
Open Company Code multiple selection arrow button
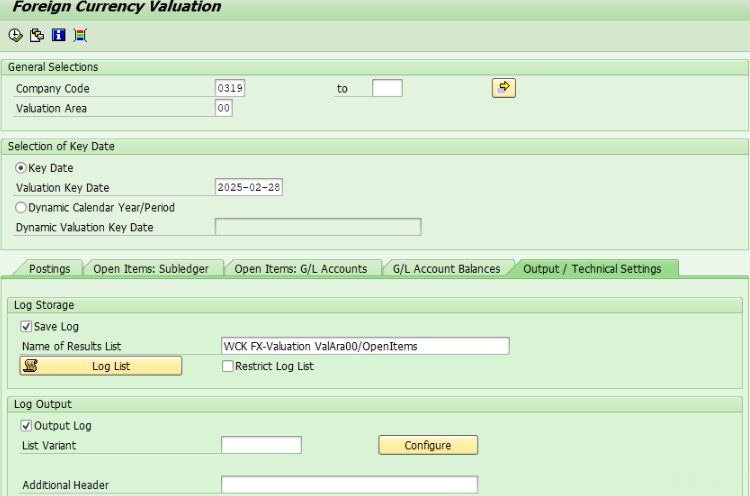(504, 88)
